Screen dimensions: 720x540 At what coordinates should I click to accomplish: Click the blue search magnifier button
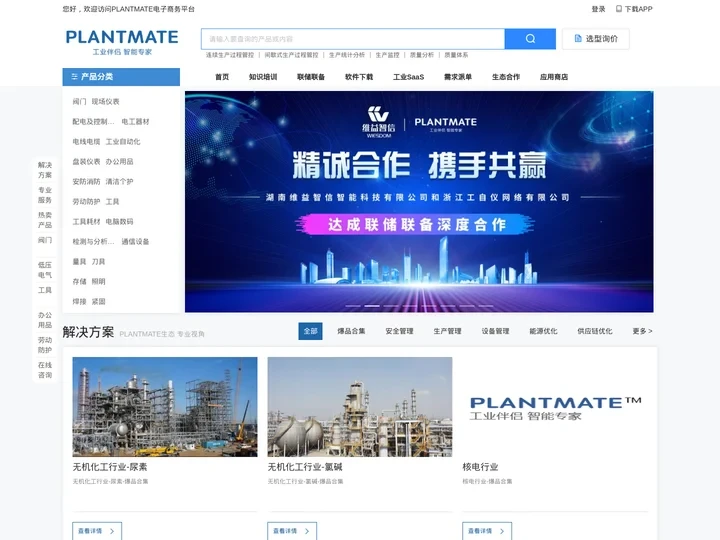click(x=530, y=39)
